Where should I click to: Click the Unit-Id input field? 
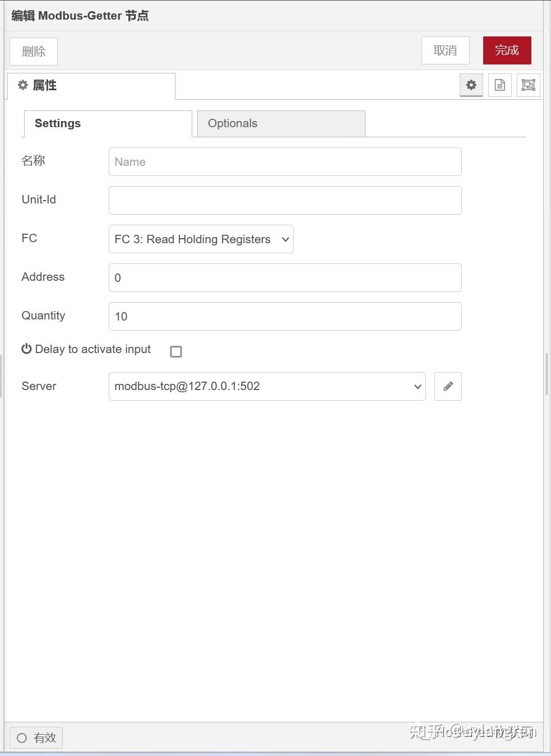285,200
